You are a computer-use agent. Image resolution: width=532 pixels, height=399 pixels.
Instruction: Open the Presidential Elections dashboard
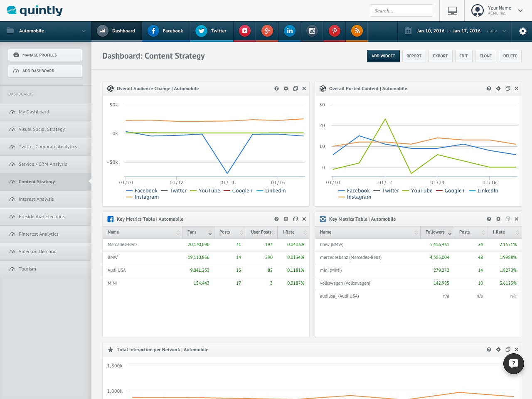(x=46, y=217)
